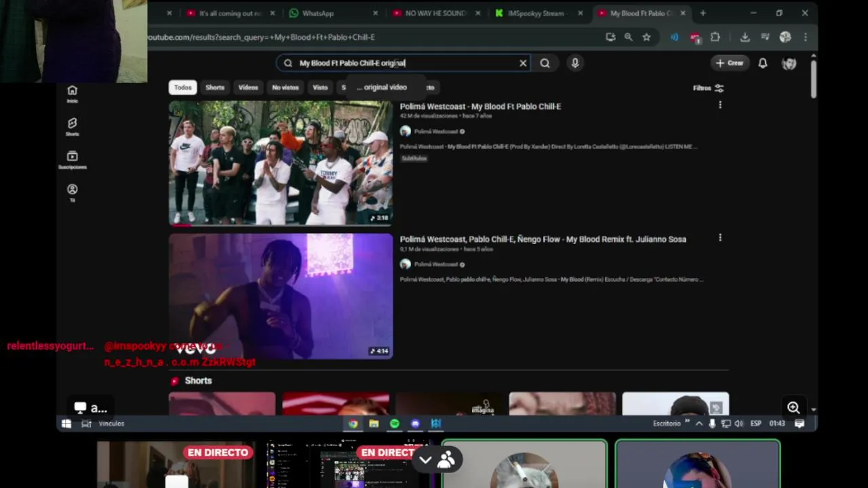Open the blue audio extension icon

tap(674, 37)
